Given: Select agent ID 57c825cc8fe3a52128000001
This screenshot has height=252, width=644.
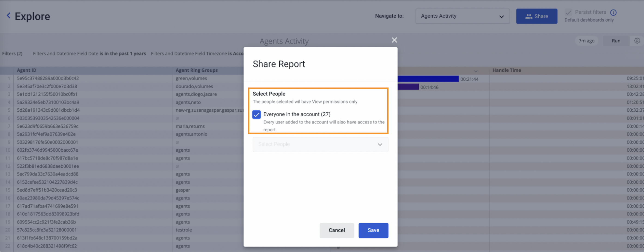Looking at the screenshot, I should point(47,230).
